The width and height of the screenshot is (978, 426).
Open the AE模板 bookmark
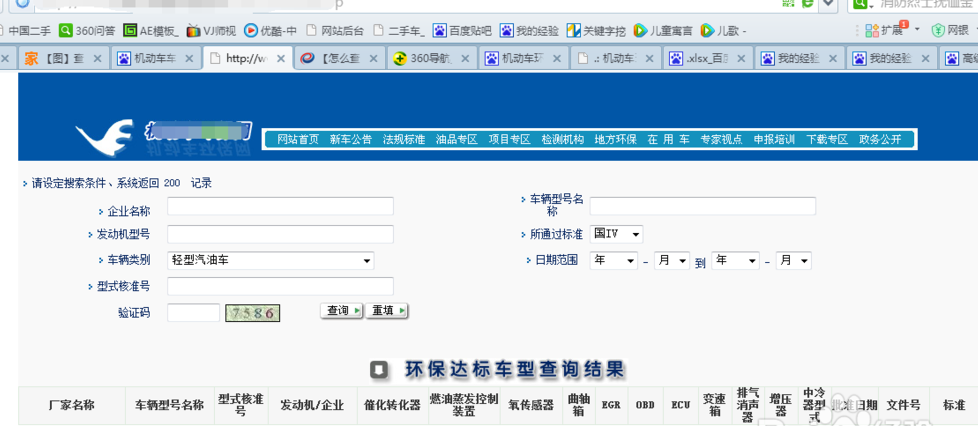pyautogui.click(x=152, y=30)
